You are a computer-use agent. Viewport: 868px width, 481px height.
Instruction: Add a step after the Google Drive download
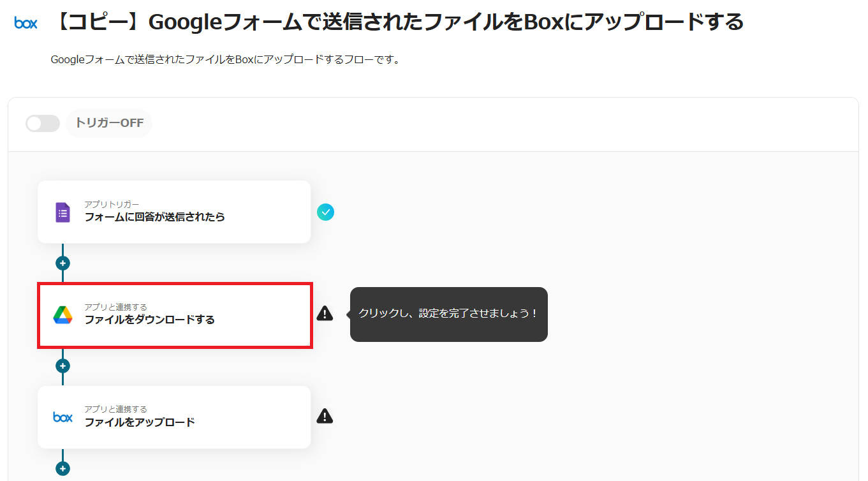click(63, 366)
